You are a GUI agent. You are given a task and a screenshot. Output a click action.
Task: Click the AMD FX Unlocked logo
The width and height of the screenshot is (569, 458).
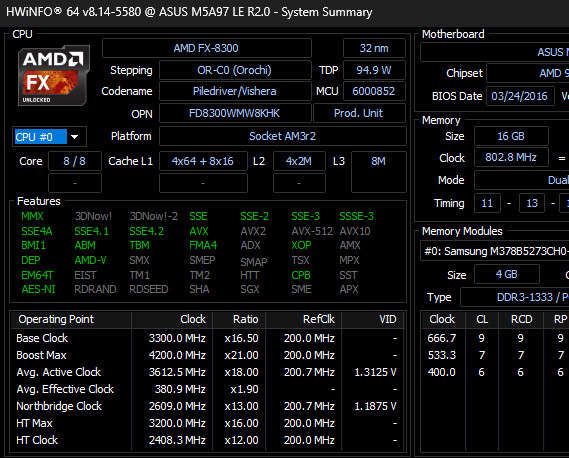[54, 75]
